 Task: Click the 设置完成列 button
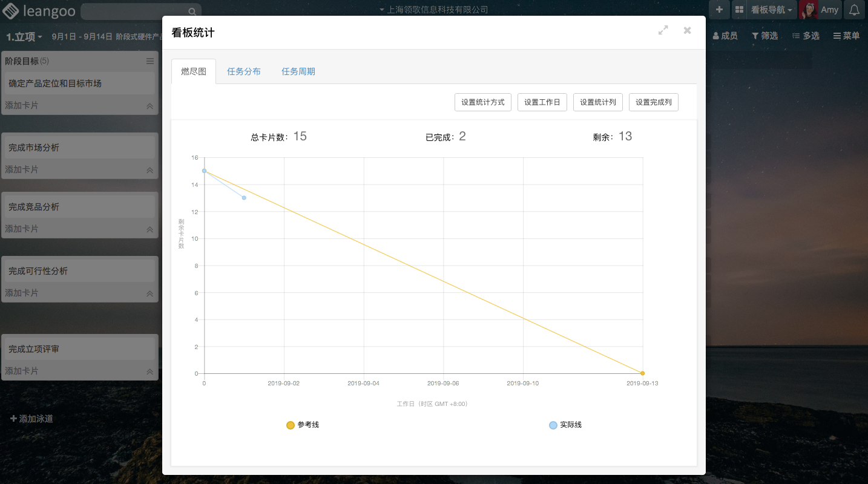(x=653, y=102)
